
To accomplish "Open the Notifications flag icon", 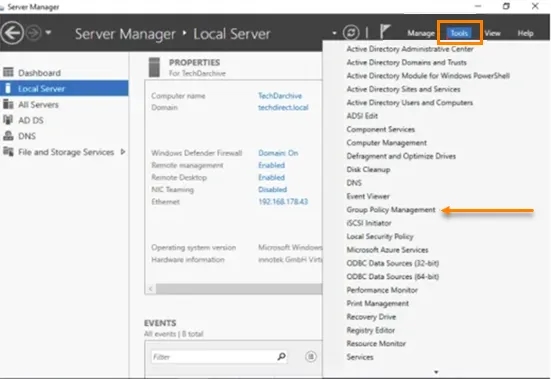I will point(385,32).
